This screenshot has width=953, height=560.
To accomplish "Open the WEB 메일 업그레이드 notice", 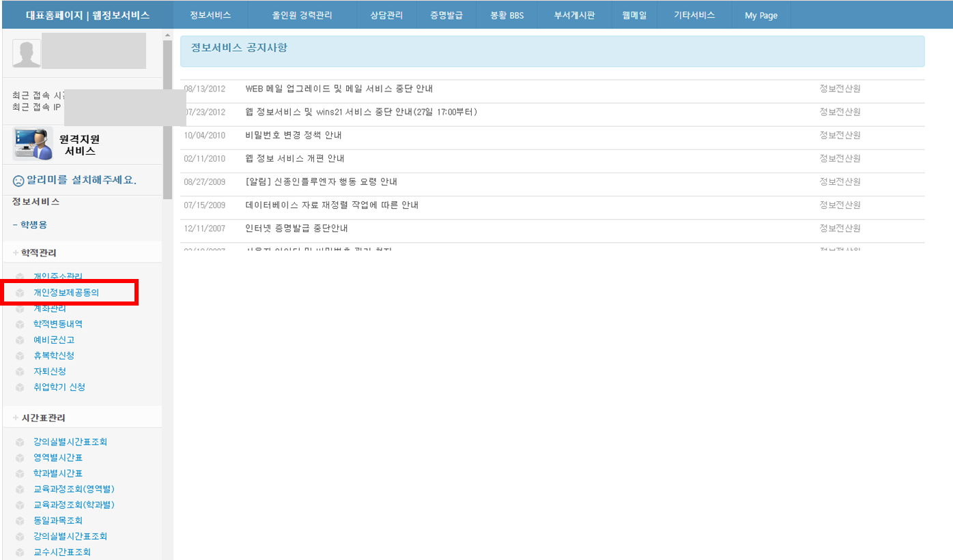I will click(339, 89).
